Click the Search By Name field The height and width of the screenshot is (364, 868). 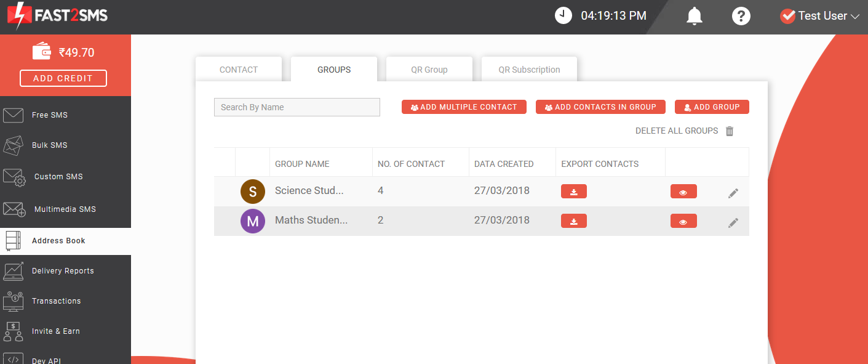tap(297, 107)
